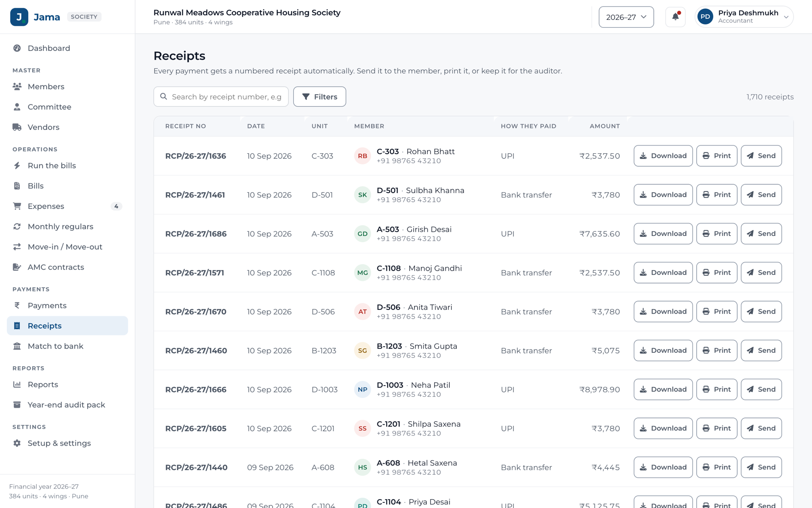Download receipt RCP/26-27/1636
The width and height of the screenshot is (812, 508).
click(663, 156)
